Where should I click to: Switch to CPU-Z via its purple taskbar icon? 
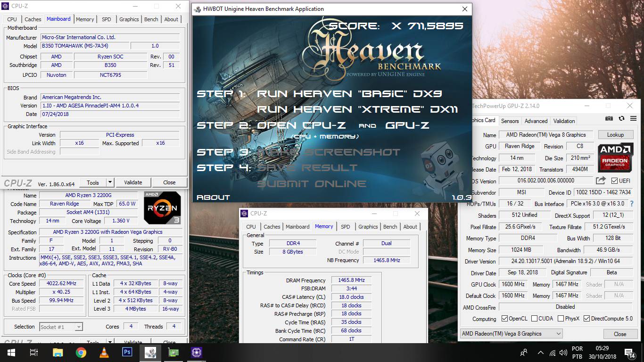[197, 352]
